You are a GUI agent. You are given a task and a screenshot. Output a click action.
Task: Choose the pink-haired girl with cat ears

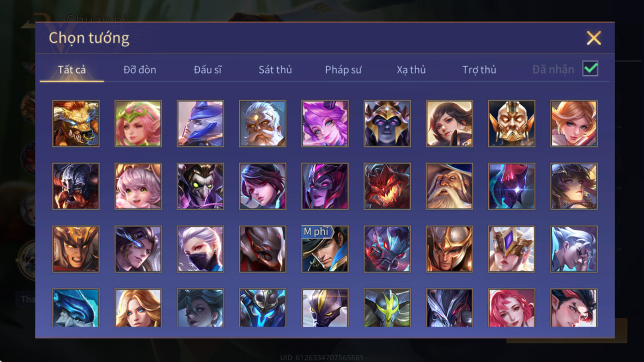tap(138, 186)
